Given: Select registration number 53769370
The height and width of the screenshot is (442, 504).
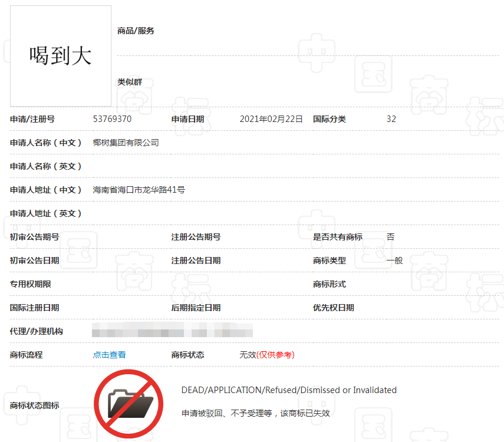Looking at the screenshot, I should (x=112, y=119).
